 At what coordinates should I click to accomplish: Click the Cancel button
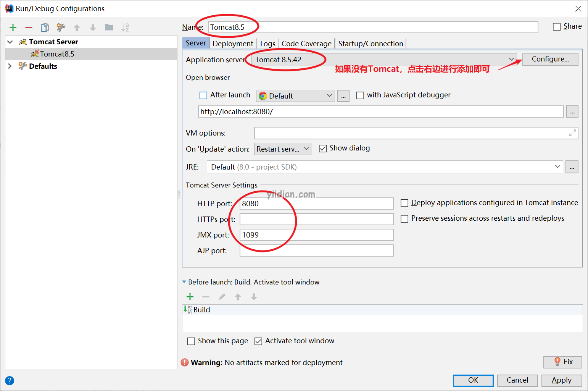pos(517,380)
